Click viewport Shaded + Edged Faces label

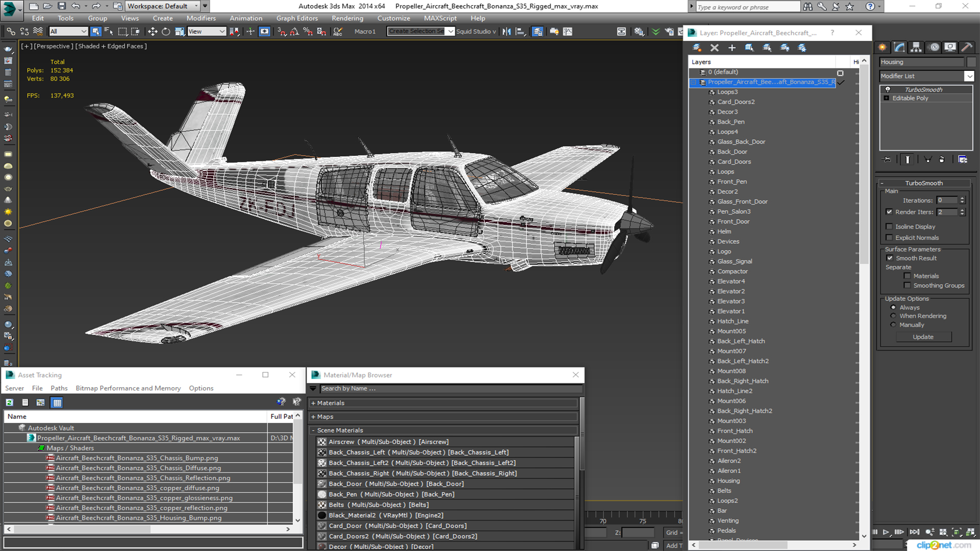[x=111, y=46]
